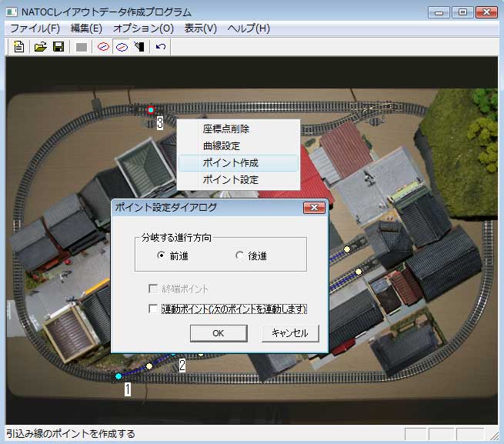Screen dimensions: 504x444
Task: Choose 曲線設定 from context menu
Action: pyautogui.click(x=239, y=146)
